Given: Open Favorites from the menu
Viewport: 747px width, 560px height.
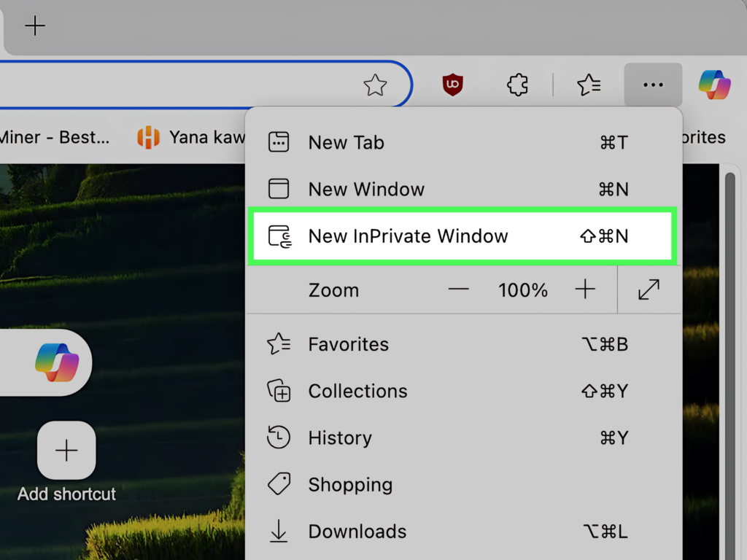Looking at the screenshot, I should pos(348,344).
